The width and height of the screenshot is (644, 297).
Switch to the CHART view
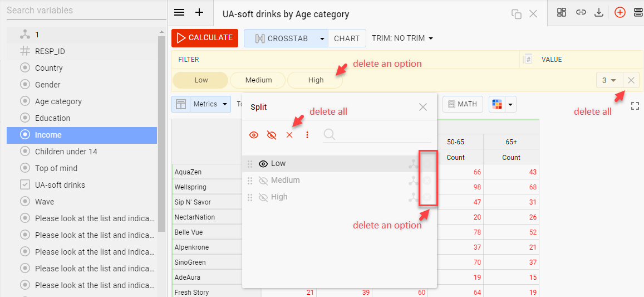click(x=347, y=38)
